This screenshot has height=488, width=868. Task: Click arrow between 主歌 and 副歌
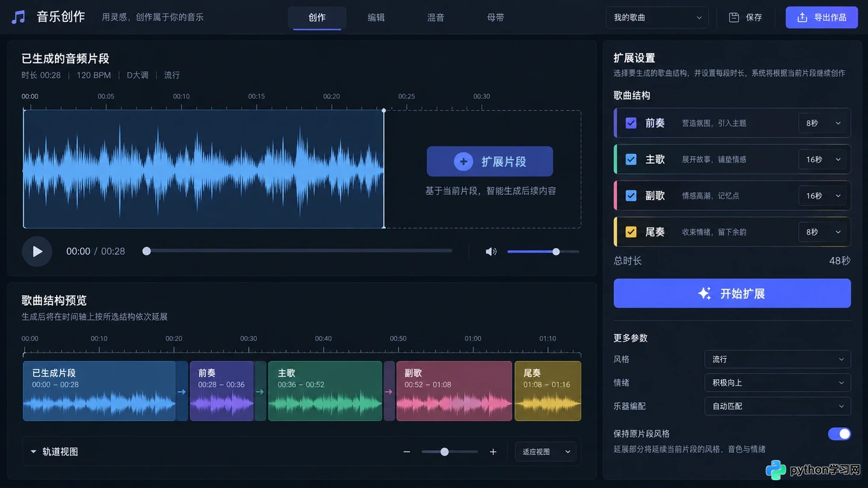pyautogui.click(x=389, y=392)
